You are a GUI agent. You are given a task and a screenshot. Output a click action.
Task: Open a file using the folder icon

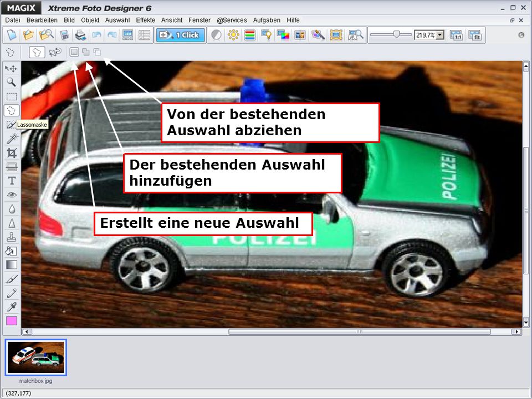28,35
